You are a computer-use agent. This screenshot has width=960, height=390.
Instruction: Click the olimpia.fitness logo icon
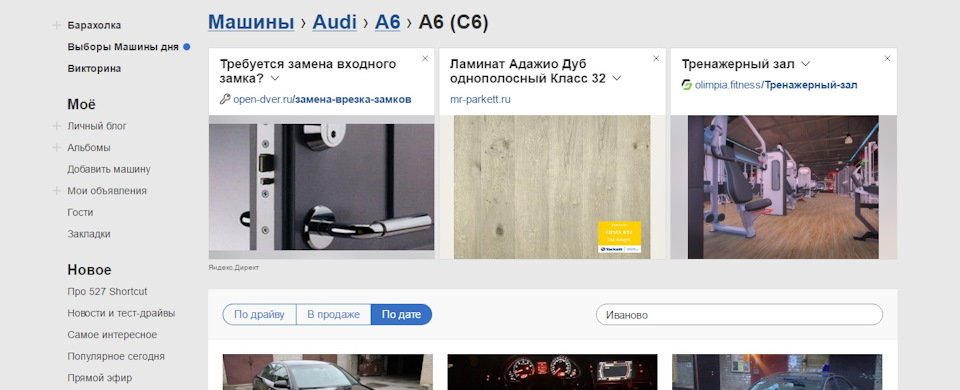coord(686,85)
